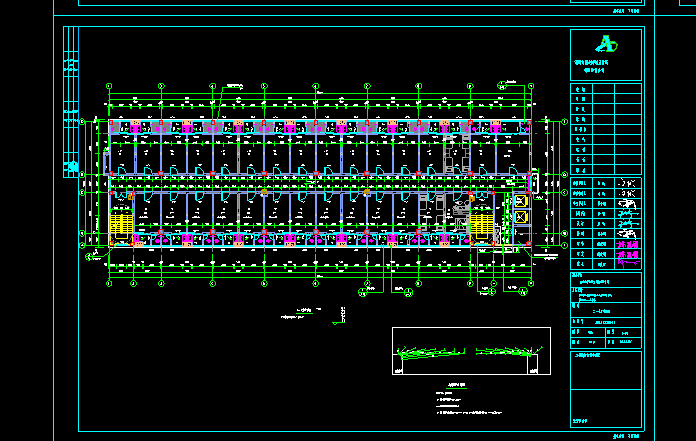
Task: Select the white-framed section detail below the plan
Action: click(469, 351)
